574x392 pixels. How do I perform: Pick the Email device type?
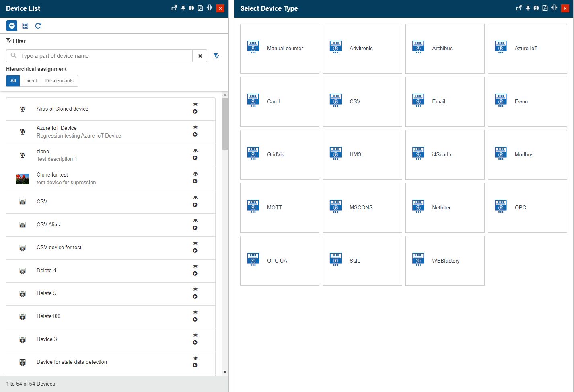click(445, 102)
